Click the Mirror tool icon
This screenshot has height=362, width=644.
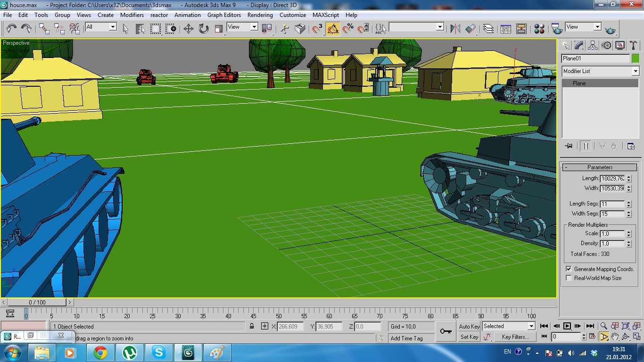pyautogui.click(x=455, y=29)
